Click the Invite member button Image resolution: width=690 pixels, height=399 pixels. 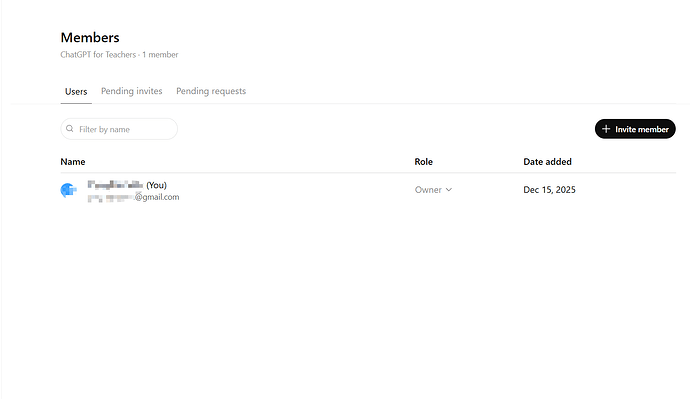(x=635, y=129)
